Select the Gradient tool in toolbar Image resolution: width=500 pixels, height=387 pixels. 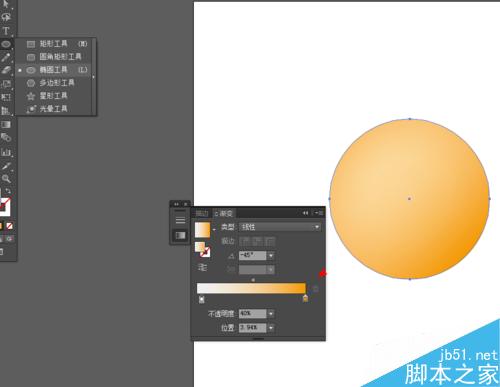pyautogui.click(x=6, y=124)
